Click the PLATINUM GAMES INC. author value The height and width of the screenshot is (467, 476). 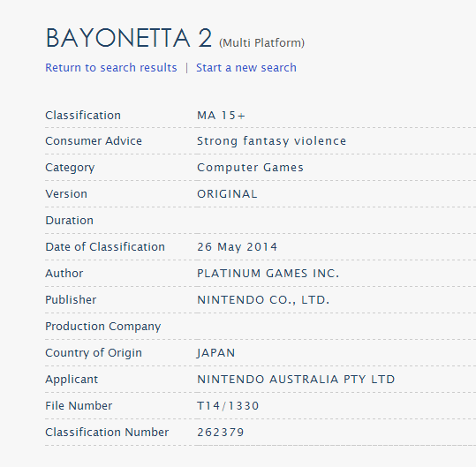point(268,274)
